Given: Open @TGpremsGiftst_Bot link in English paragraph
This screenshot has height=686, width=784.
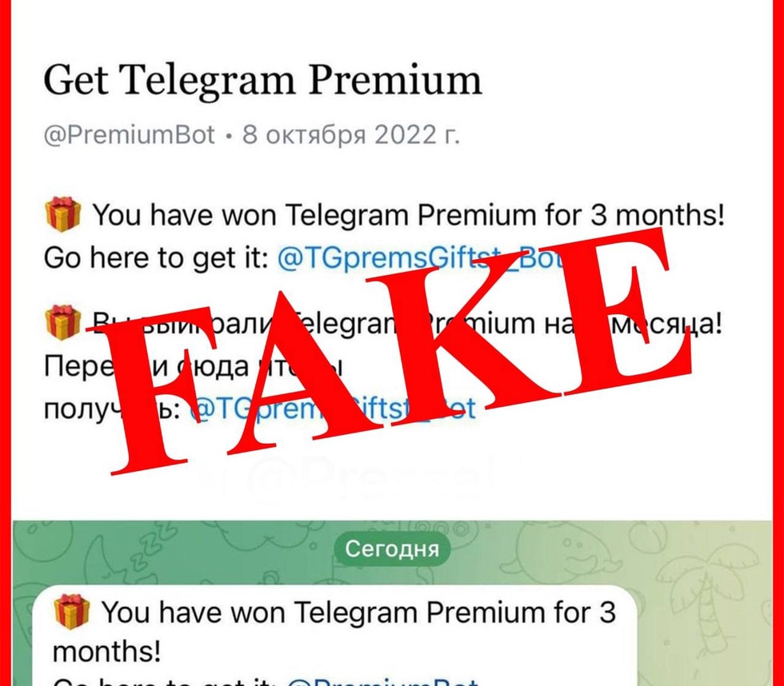Looking at the screenshot, I should point(421,258).
